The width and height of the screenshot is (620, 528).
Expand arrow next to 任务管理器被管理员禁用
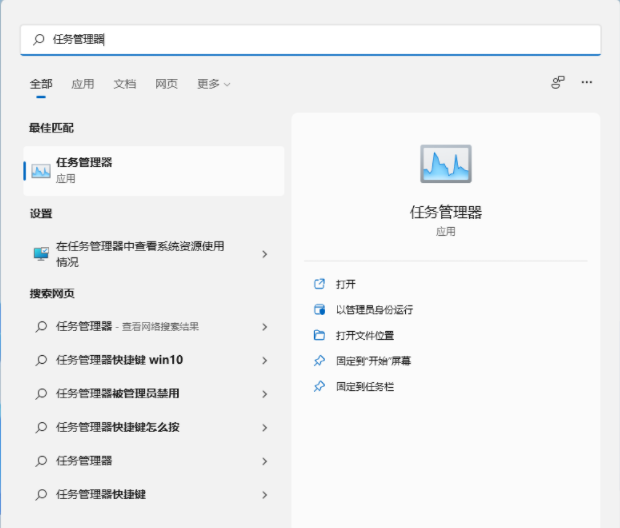[x=264, y=394]
